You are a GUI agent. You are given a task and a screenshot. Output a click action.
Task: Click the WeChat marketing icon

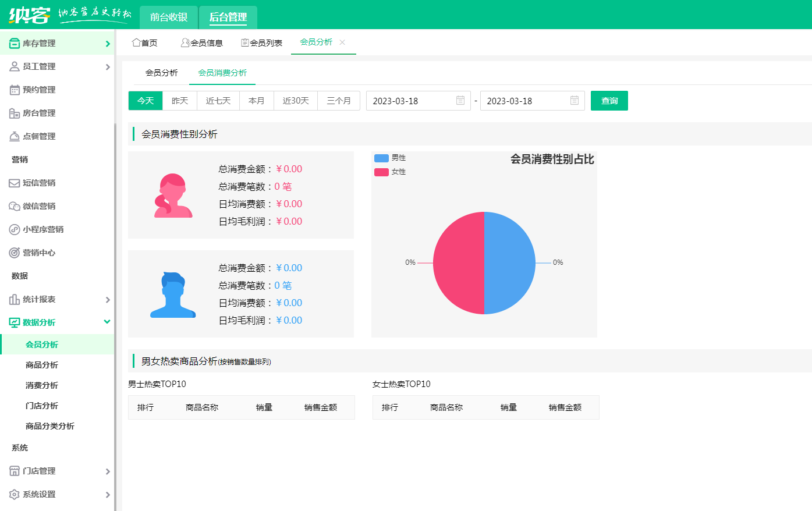(x=15, y=207)
